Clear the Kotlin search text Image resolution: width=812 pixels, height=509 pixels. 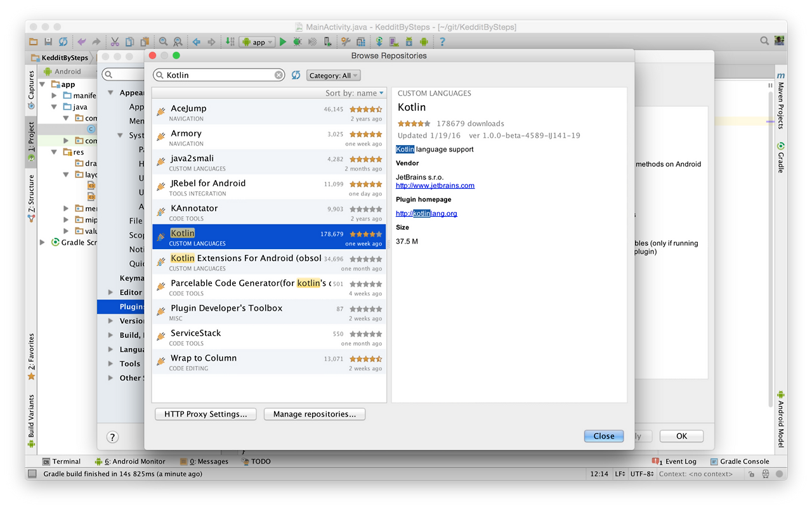tap(279, 75)
